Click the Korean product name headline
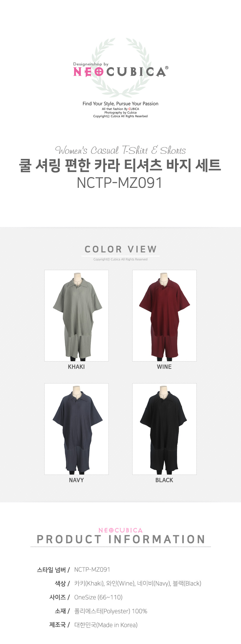This screenshot has height=644, width=241. click(x=120, y=165)
